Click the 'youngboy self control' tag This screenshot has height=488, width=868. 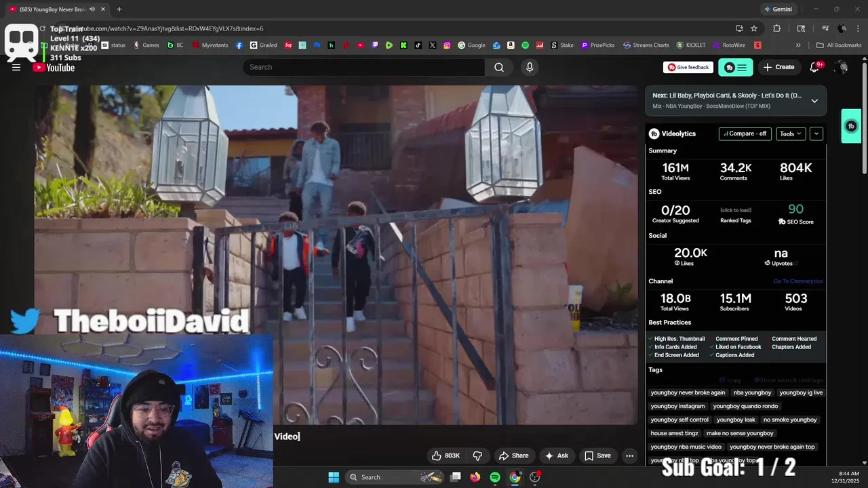tap(679, 420)
